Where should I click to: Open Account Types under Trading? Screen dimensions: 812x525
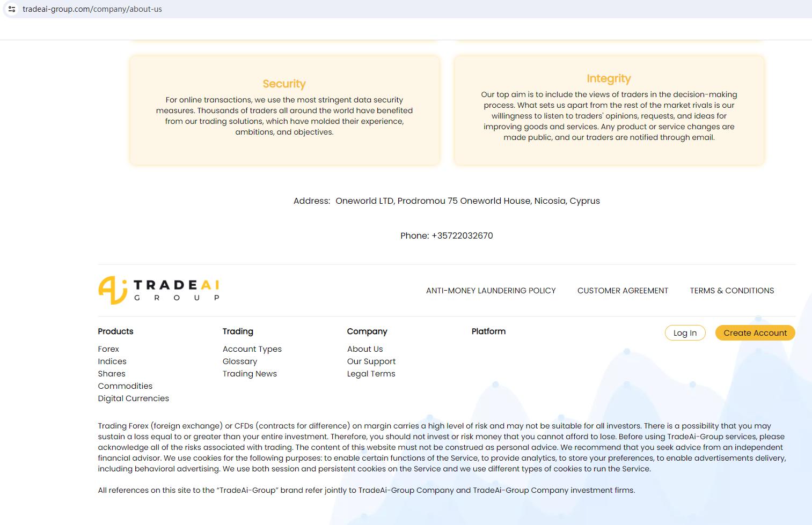pyautogui.click(x=252, y=349)
